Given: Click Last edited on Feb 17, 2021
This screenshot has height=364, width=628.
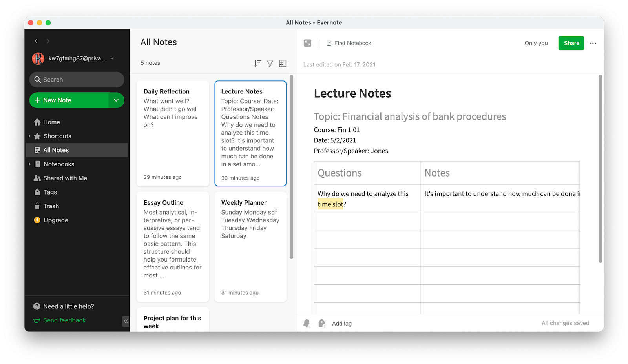Looking at the screenshot, I should tap(339, 64).
